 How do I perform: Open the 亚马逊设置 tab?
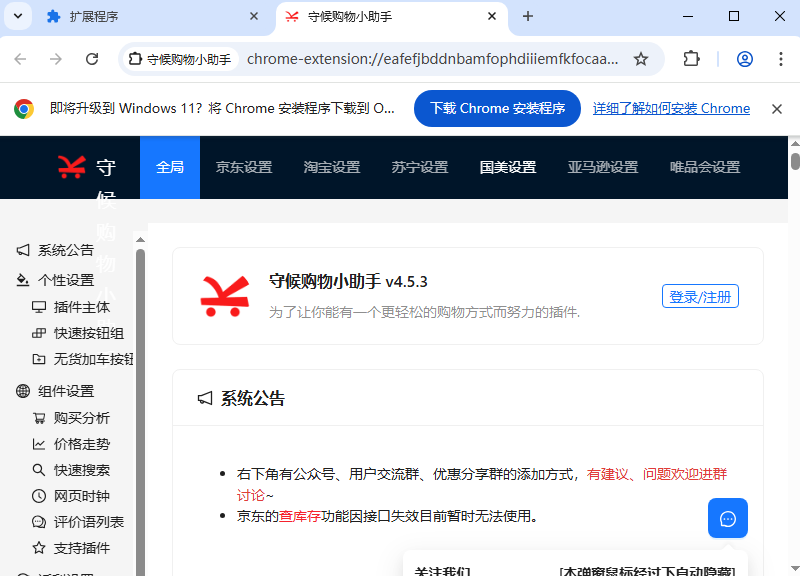coord(603,167)
